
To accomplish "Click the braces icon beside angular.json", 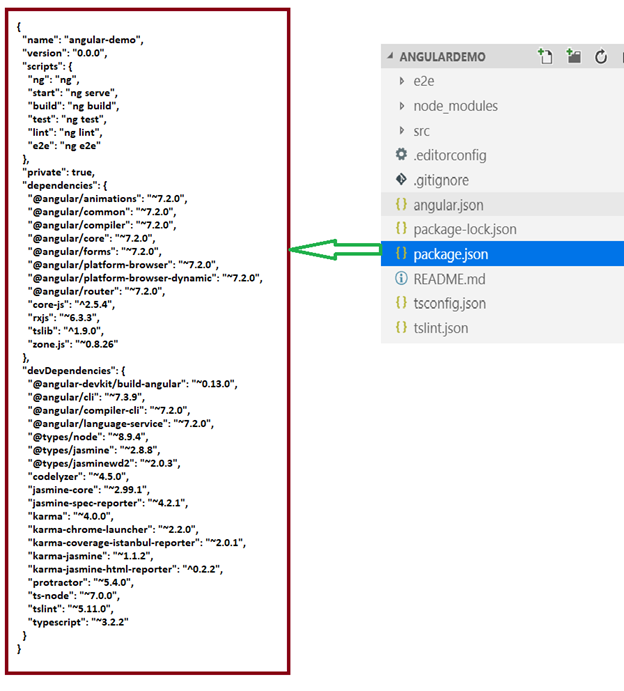I will (x=401, y=204).
